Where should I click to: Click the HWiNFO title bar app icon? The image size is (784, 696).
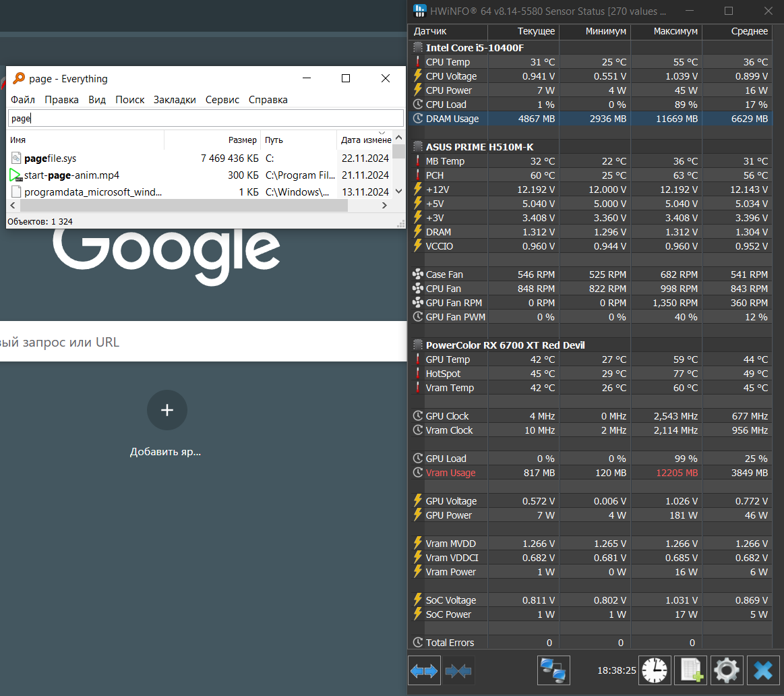[420, 11]
